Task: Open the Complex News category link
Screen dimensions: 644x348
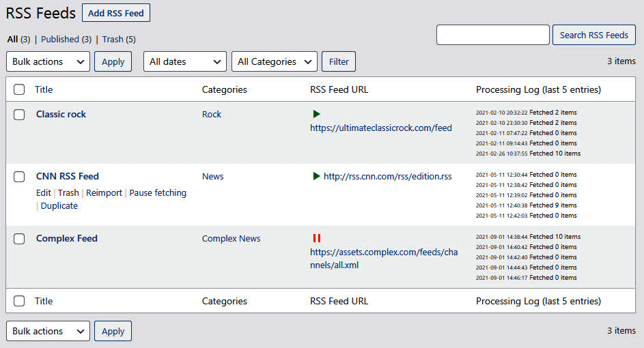Action: (232, 238)
